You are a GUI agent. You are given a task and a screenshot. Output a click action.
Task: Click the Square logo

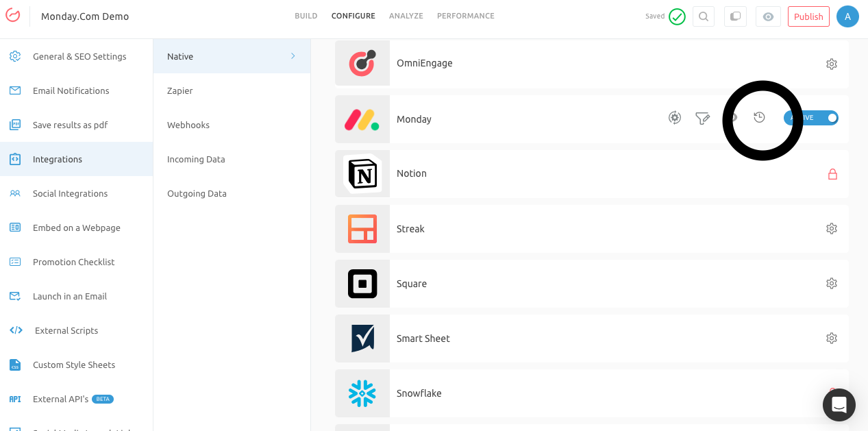pos(362,284)
